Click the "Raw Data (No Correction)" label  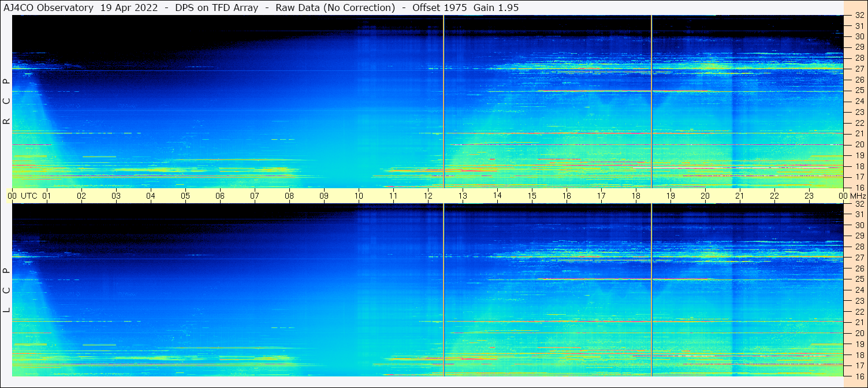[336, 8]
